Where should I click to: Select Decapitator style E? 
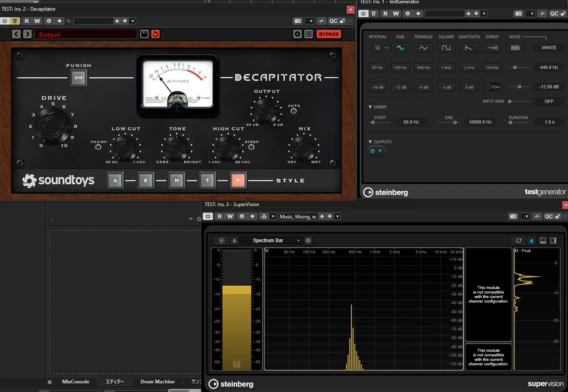[x=146, y=180]
